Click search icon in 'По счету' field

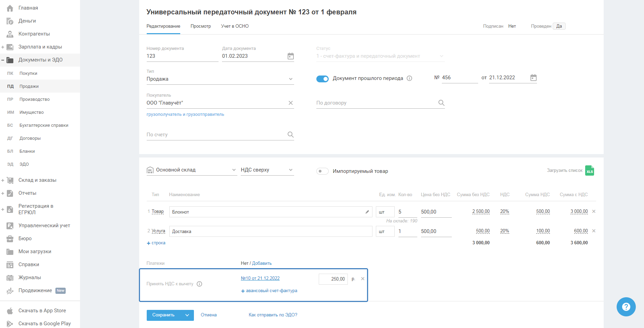pyautogui.click(x=290, y=135)
